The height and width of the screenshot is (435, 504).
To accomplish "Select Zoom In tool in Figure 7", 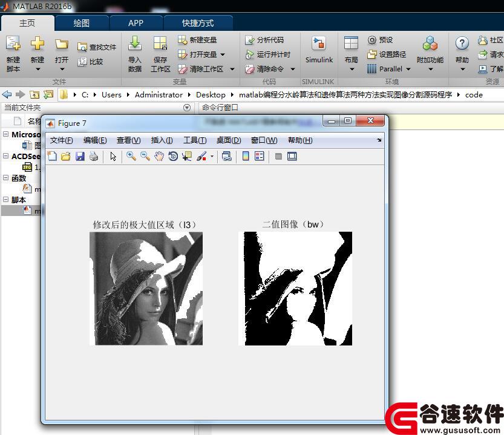I will click(131, 157).
